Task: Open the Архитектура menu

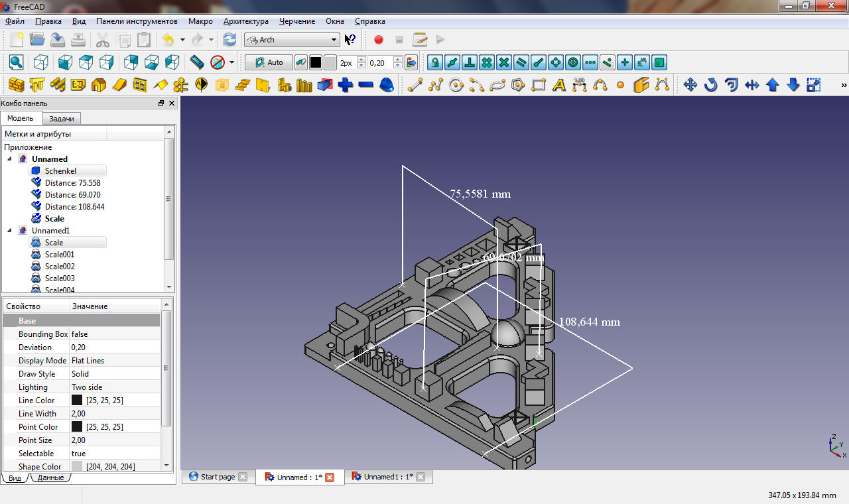Action: point(245,21)
